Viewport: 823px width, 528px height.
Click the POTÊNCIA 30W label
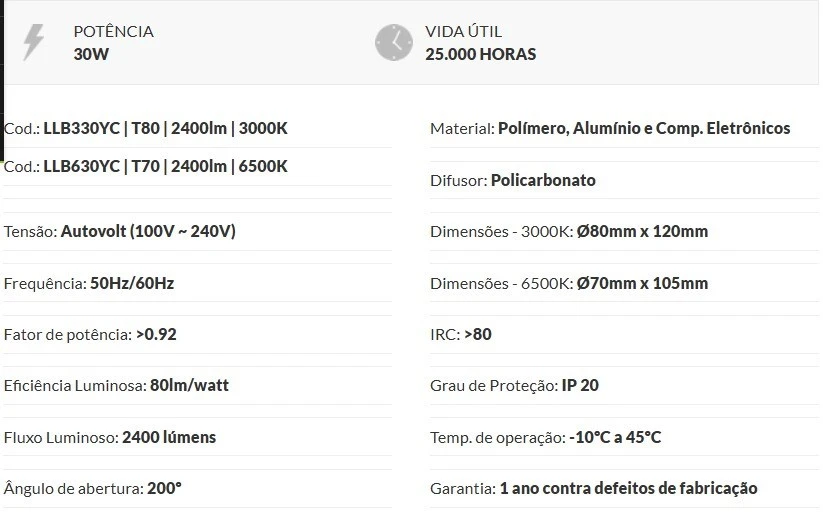click(113, 42)
